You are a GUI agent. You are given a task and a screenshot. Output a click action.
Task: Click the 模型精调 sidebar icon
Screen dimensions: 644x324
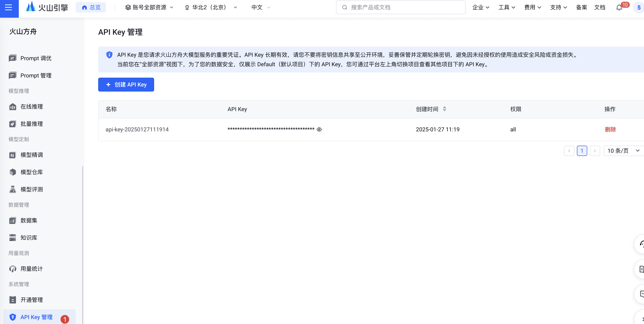point(13,155)
